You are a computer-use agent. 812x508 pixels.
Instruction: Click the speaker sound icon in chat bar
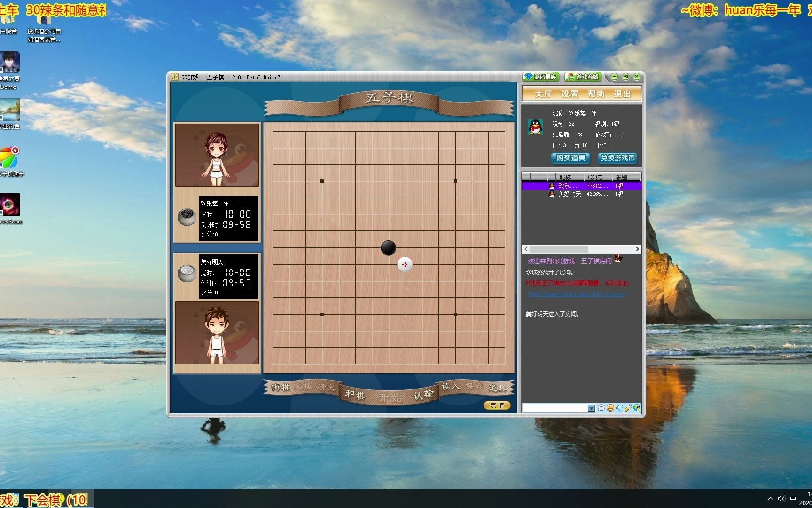pyautogui.click(x=619, y=408)
